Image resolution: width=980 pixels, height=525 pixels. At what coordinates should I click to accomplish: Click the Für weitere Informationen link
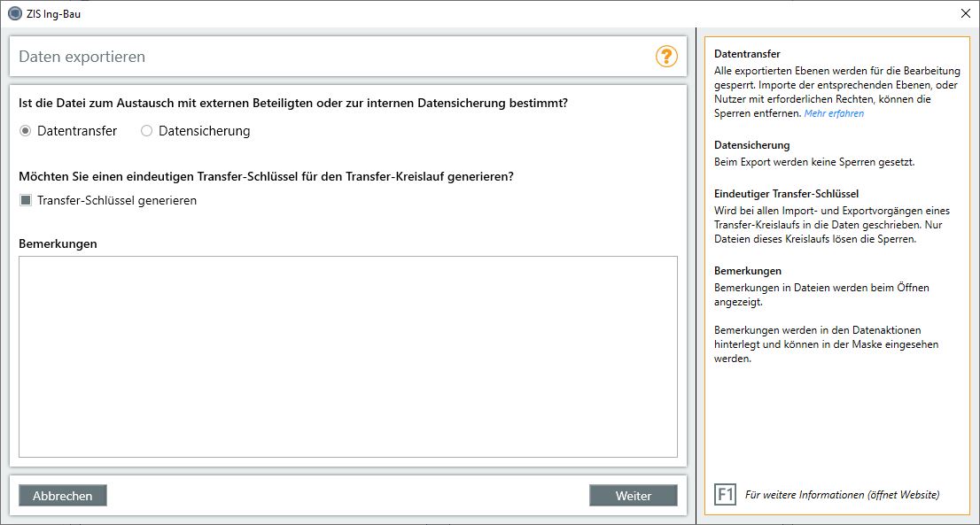(x=842, y=494)
